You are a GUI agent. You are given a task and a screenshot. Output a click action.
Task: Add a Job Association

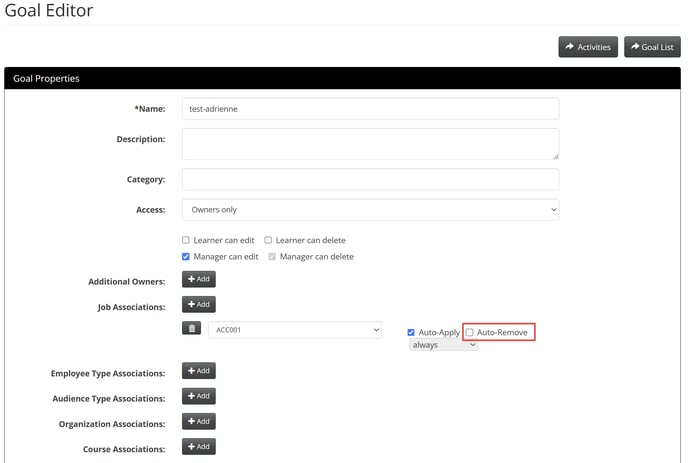pyautogui.click(x=199, y=305)
